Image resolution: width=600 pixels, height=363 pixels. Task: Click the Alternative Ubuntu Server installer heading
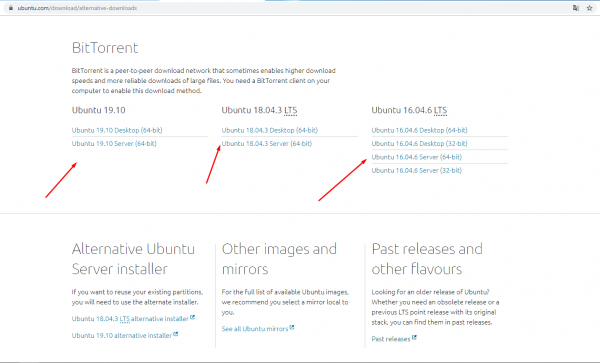coord(133,259)
